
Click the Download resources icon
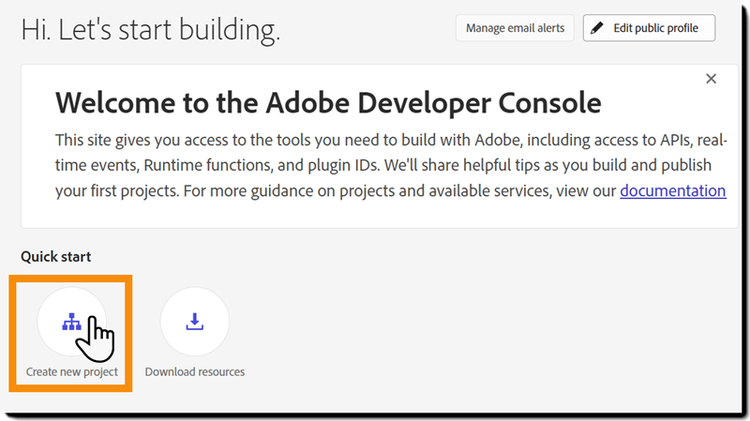[195, 321]
